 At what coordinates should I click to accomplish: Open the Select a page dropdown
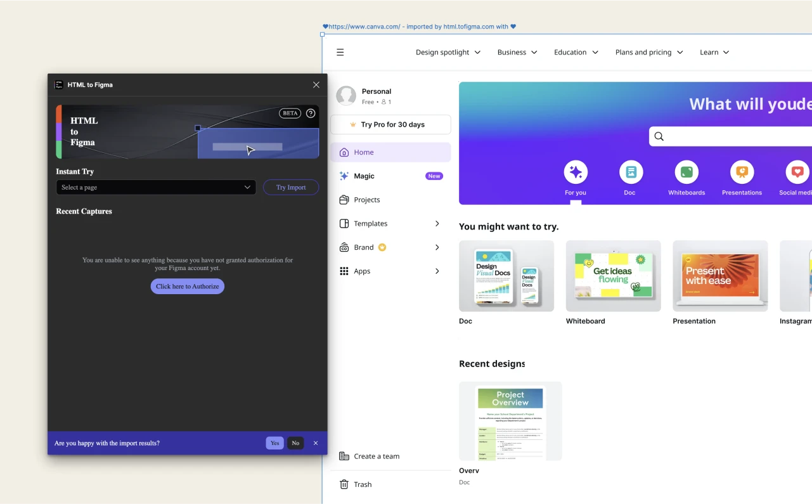(x=156, y=188)
